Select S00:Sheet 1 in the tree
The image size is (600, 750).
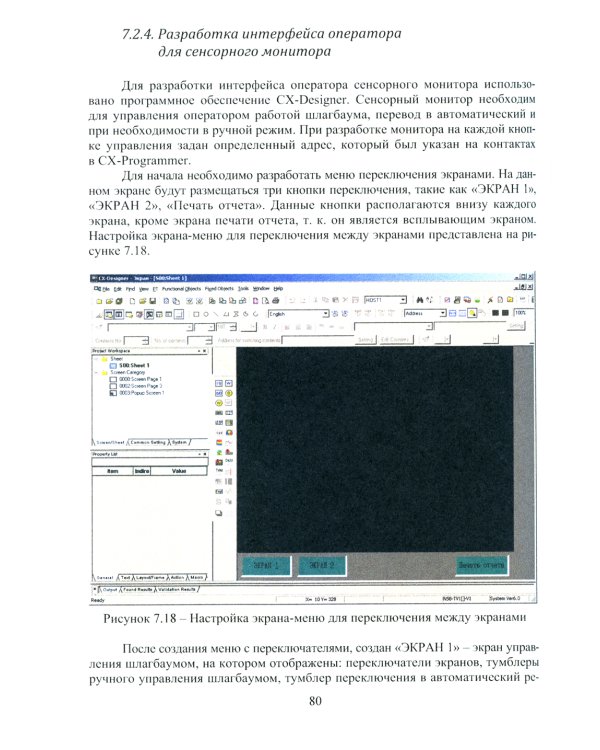[x=134, y=365]
